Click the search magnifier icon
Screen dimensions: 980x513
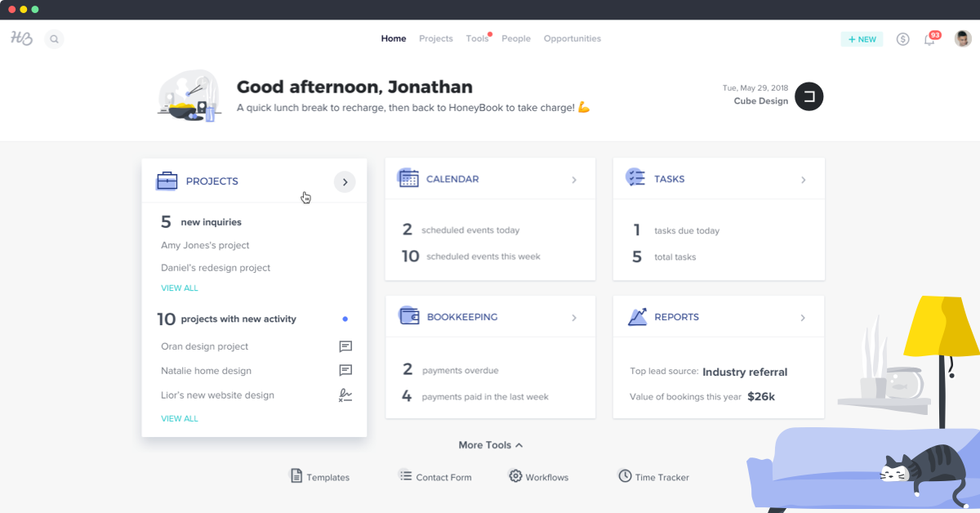(54, 38)
